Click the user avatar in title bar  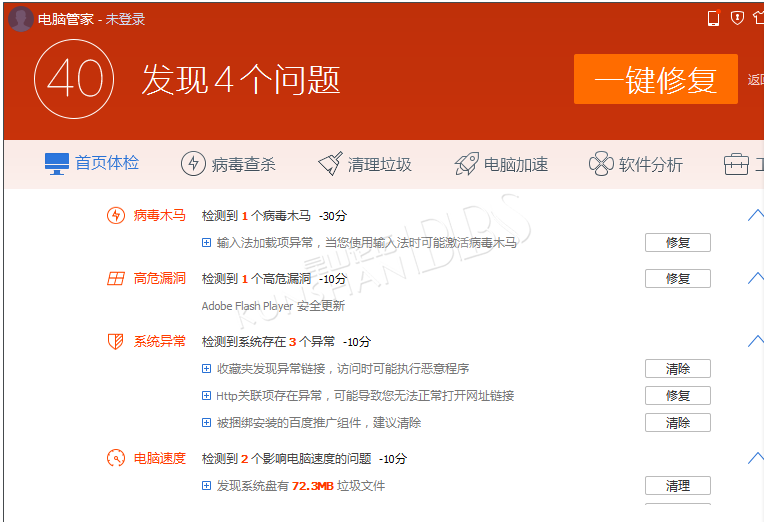coord(21,19)
